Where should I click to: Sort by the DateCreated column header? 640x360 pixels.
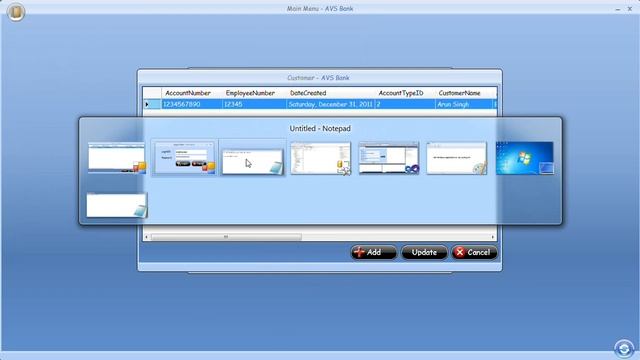pyautogui.click(x=331, y=93)
